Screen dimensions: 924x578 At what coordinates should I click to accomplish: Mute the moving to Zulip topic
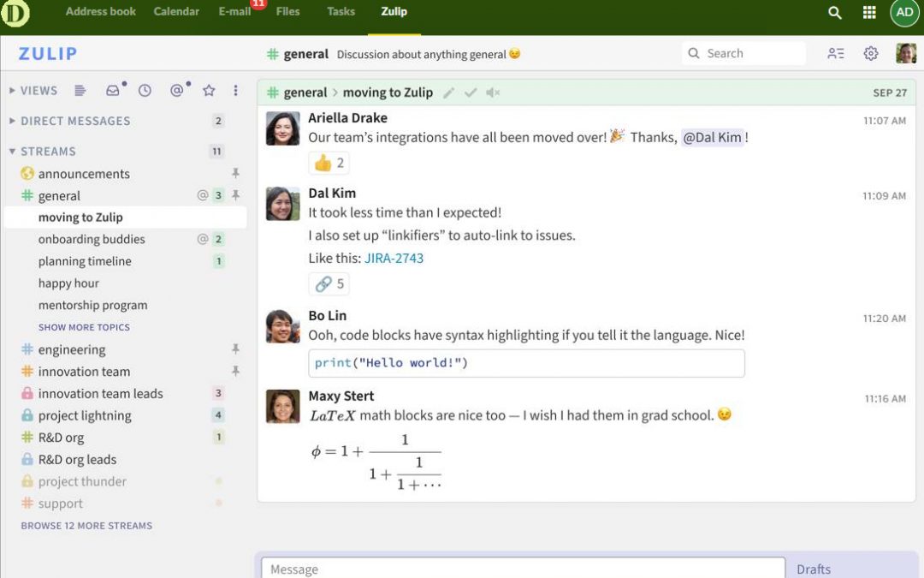(493, 92)
